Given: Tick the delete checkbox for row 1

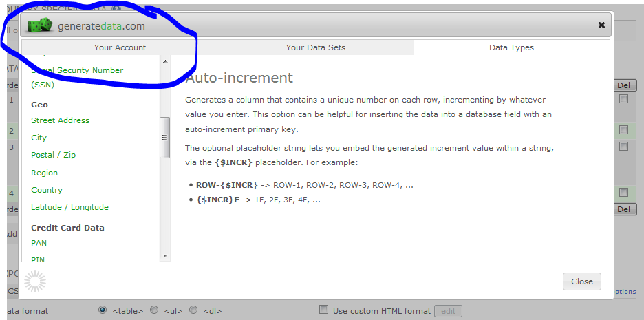Looking at the screenshot, I should click(623, 99).
